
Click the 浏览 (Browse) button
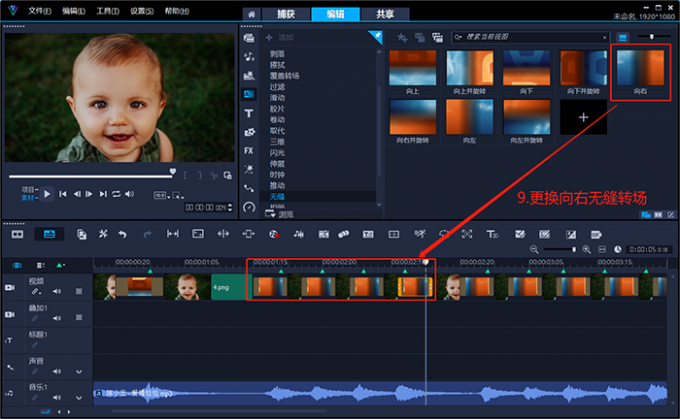tap(280, 214)
